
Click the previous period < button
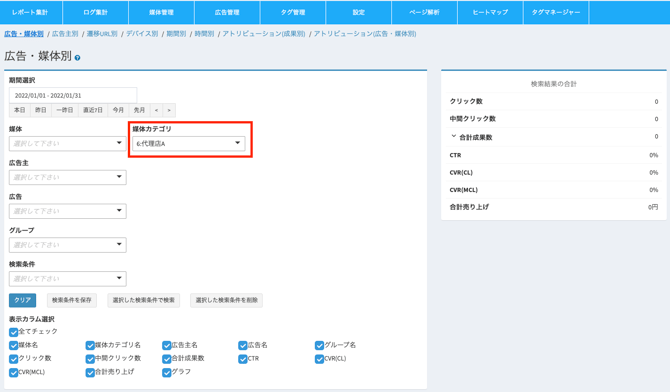(156, 110)
